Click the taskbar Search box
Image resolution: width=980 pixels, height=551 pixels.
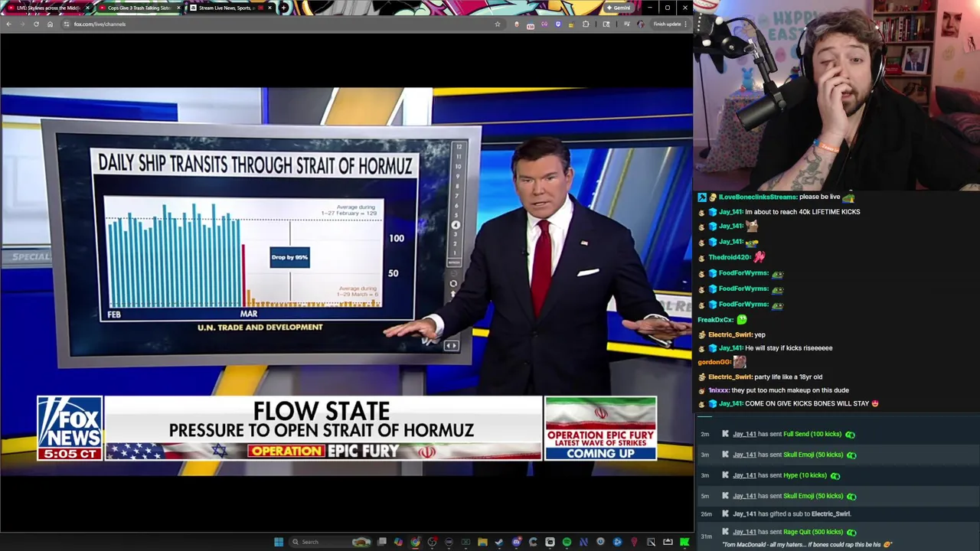330,542
